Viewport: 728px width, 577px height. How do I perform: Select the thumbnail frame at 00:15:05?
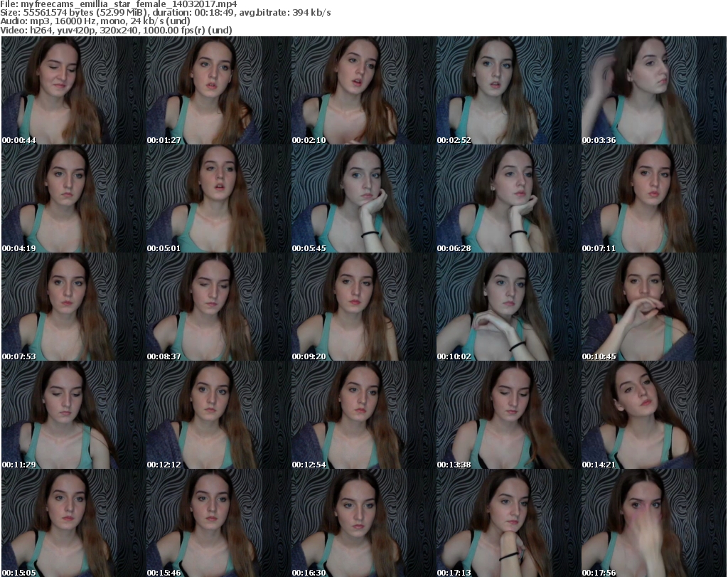[73, 524]
